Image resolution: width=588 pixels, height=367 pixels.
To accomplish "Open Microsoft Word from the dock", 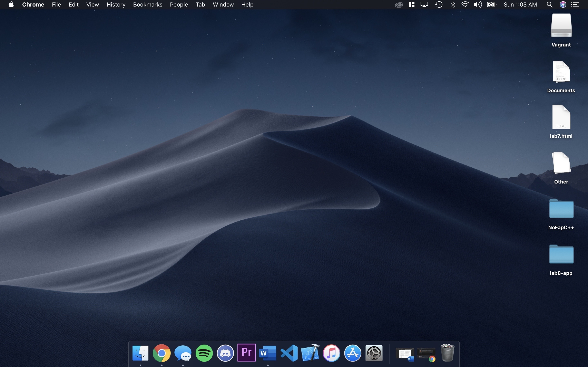I will click(x=267, y=353).
